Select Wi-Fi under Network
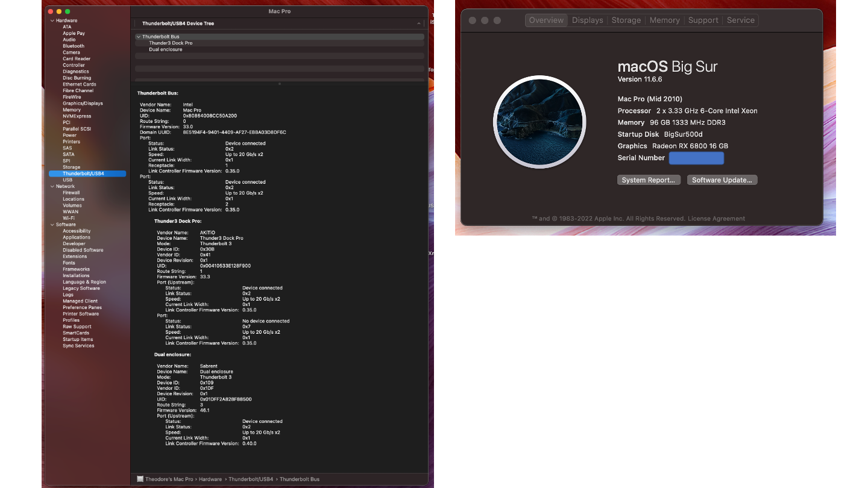868x488 pixels. 69,218
